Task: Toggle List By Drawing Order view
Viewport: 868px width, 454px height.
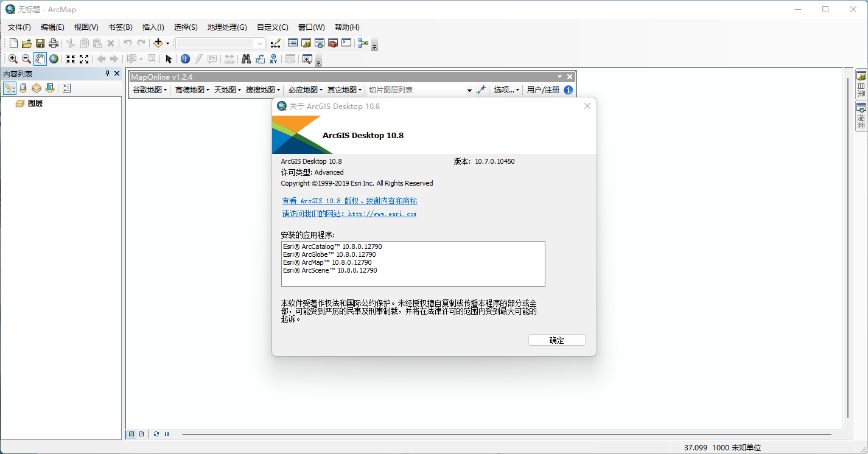Action: (x=10, y=88)
